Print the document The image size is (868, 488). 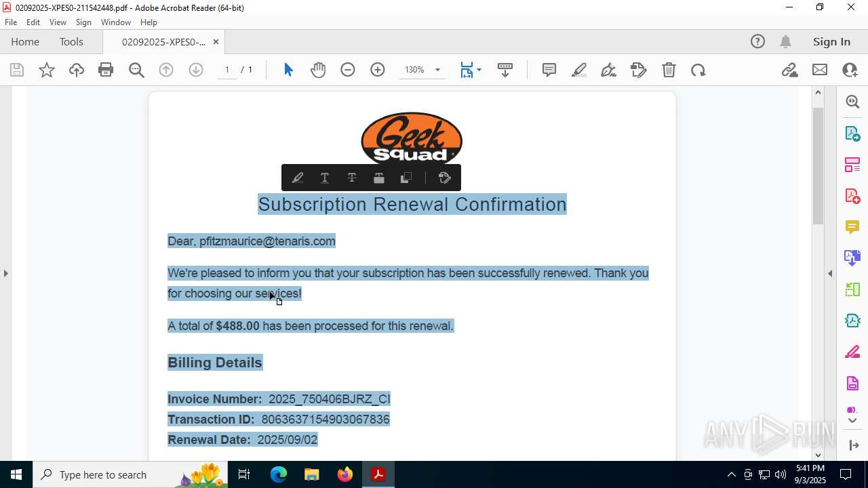[x=106, y=70]
